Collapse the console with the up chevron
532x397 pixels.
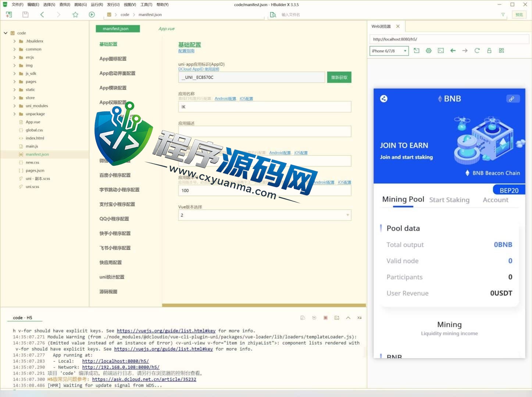click(x=348, y=318)
